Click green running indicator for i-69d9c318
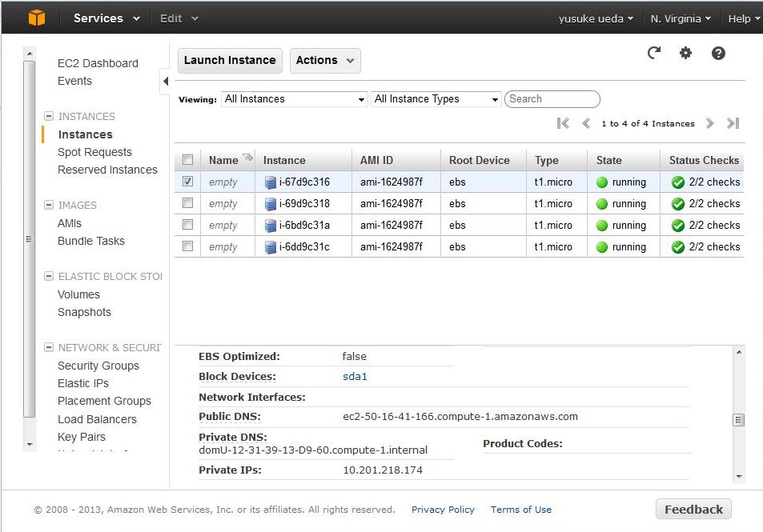Screen dimensions: 763x532 coord(602,204)
